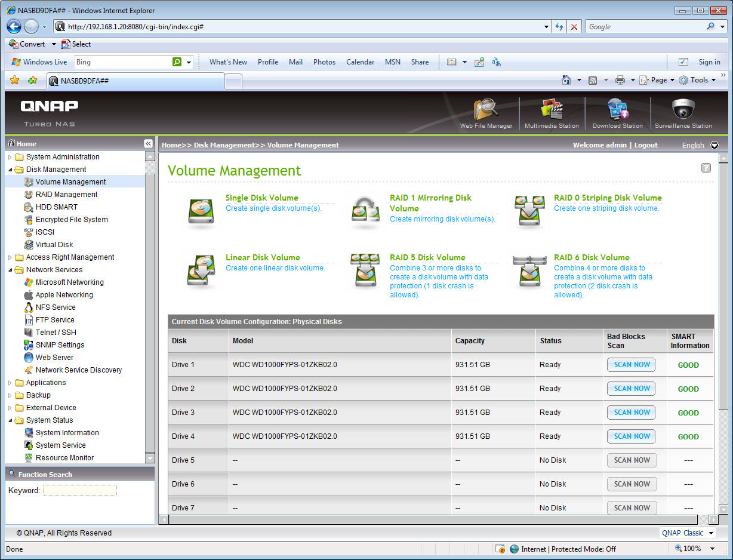Open English language dropdown
733x560 pixels.
pos(700,145)
